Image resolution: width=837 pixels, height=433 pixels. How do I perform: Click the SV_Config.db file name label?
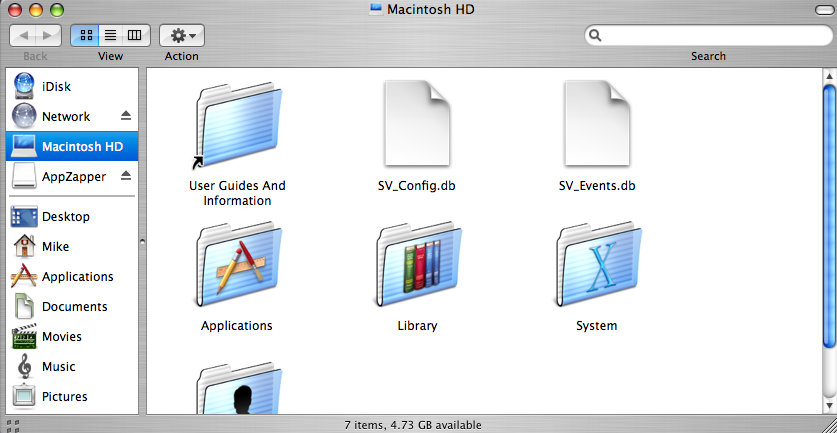tap(417, 185)
